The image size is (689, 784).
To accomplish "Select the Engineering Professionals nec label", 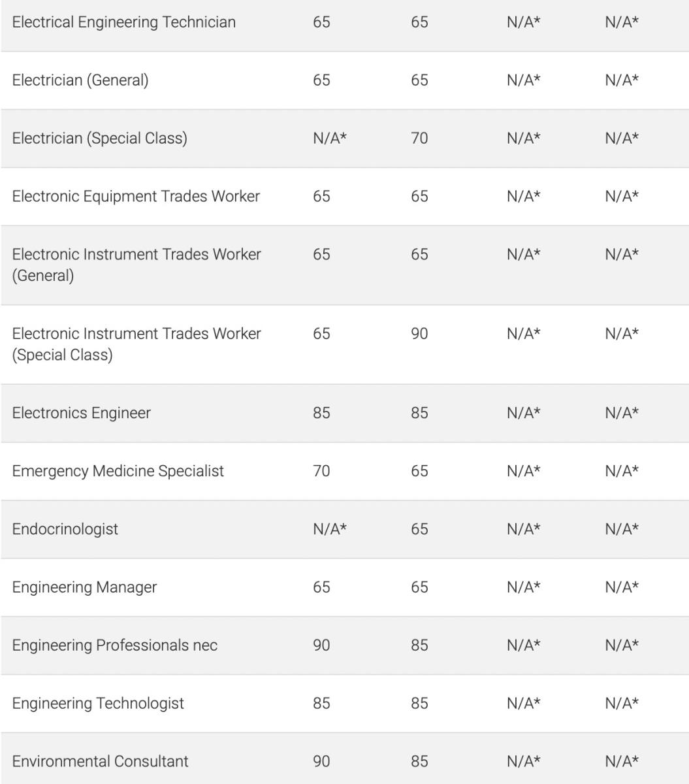I will coord(115,645).
